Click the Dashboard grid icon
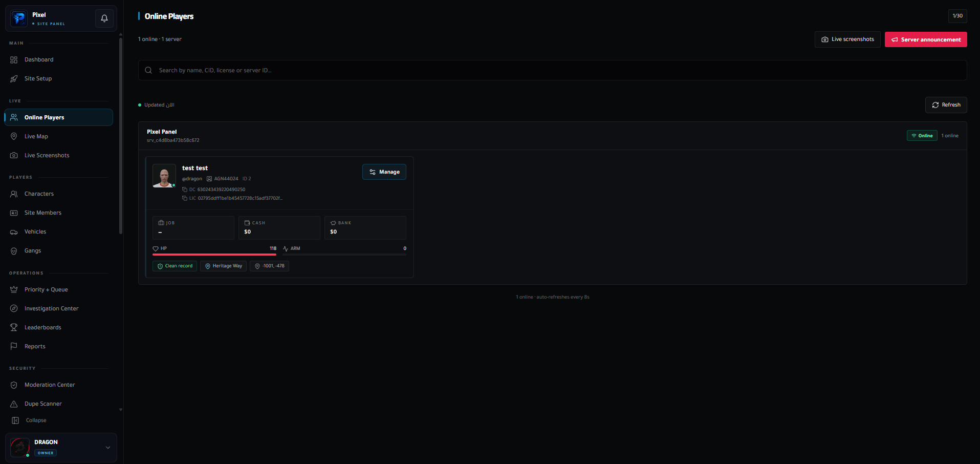Screen dimensions: 980x464 (14, 60)
